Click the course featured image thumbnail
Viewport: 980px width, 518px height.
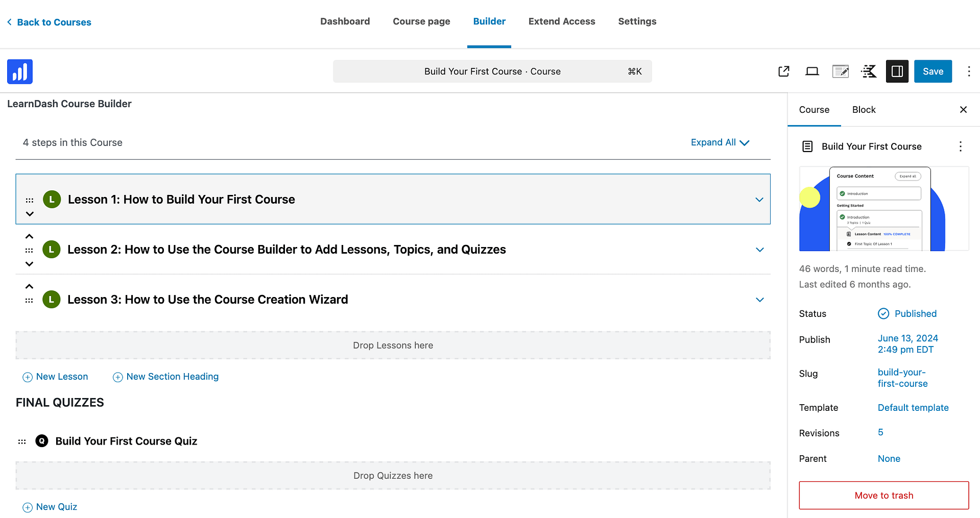[x=883, y=209]
